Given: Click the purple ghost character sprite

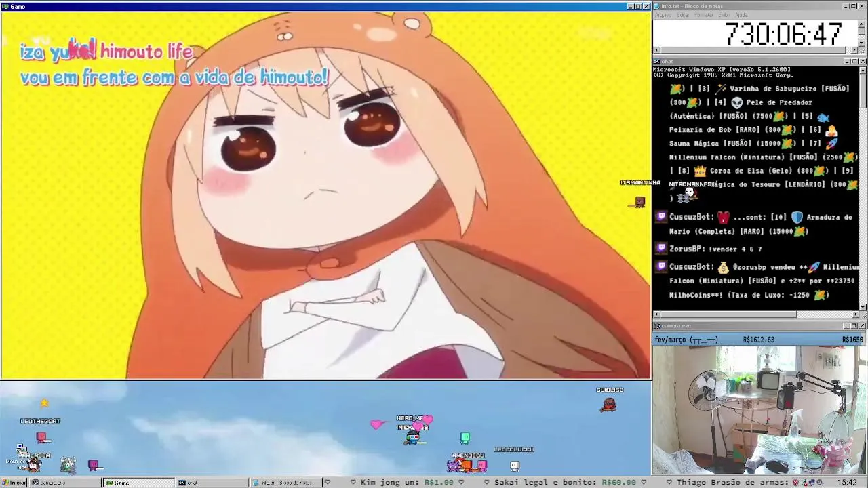Looking at the screenshot, I should coord(452,466).
